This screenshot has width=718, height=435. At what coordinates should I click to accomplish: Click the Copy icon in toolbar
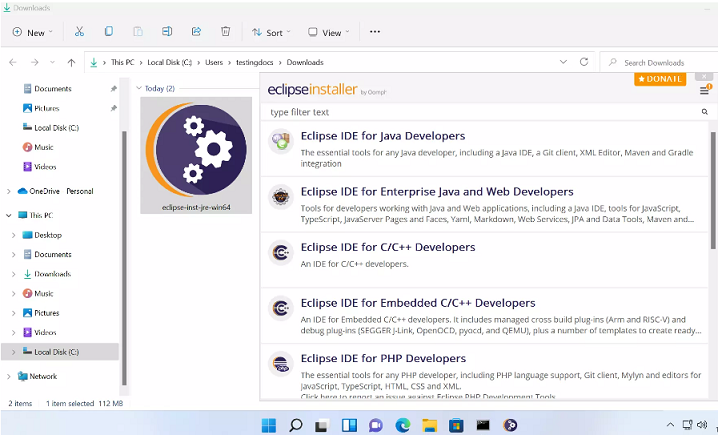tap(109, 32)
